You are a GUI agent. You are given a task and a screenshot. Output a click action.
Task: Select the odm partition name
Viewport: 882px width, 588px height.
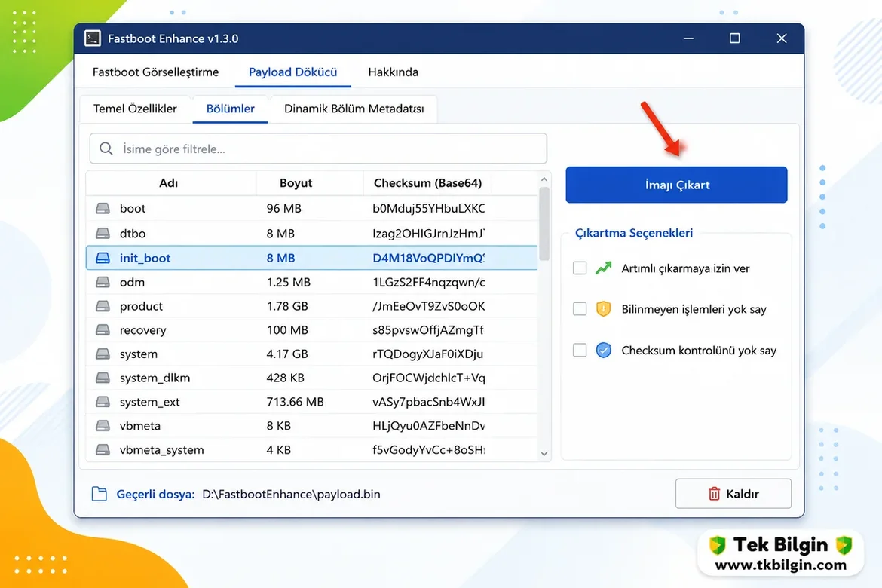pyautogui.click(x=132, y=282)
